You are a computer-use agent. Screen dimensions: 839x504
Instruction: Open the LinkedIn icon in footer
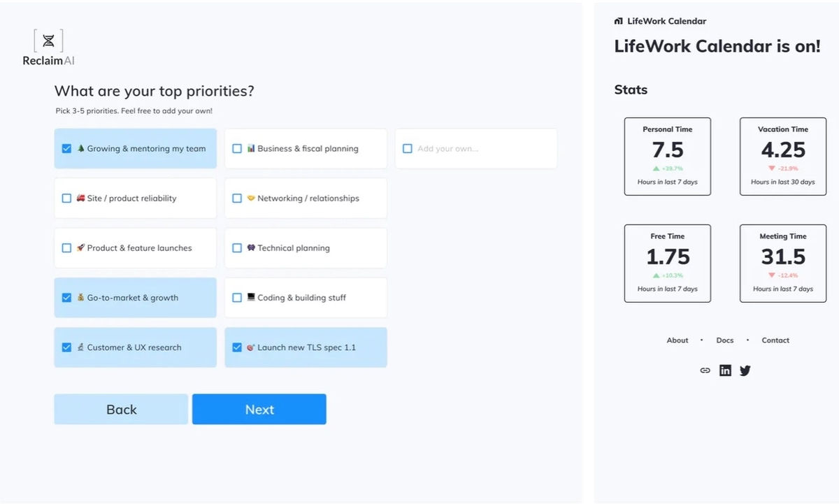725,370
